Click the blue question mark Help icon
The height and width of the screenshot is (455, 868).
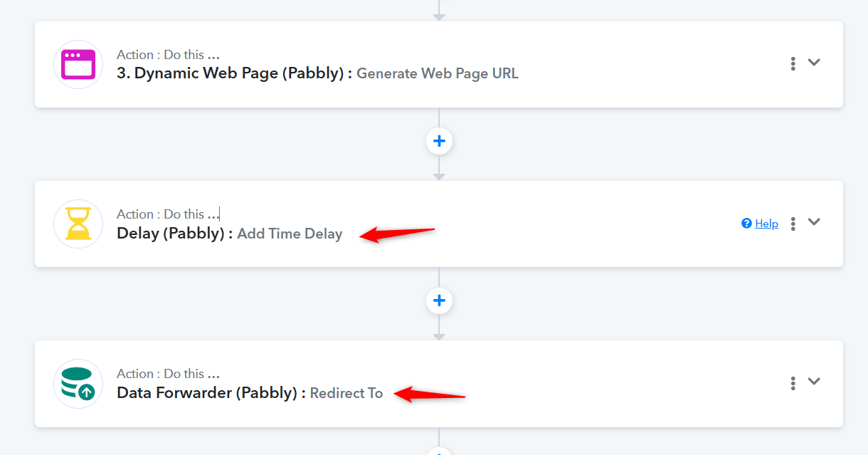(746, 224)
